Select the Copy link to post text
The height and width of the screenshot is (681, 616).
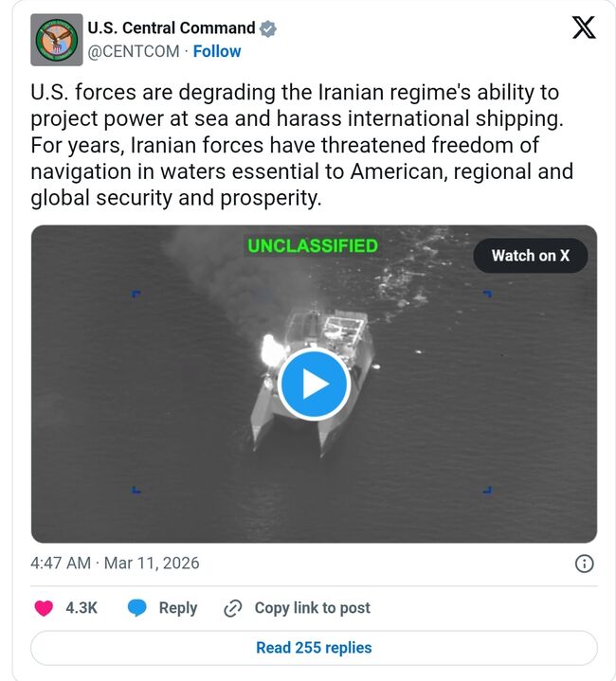[312, 608]
